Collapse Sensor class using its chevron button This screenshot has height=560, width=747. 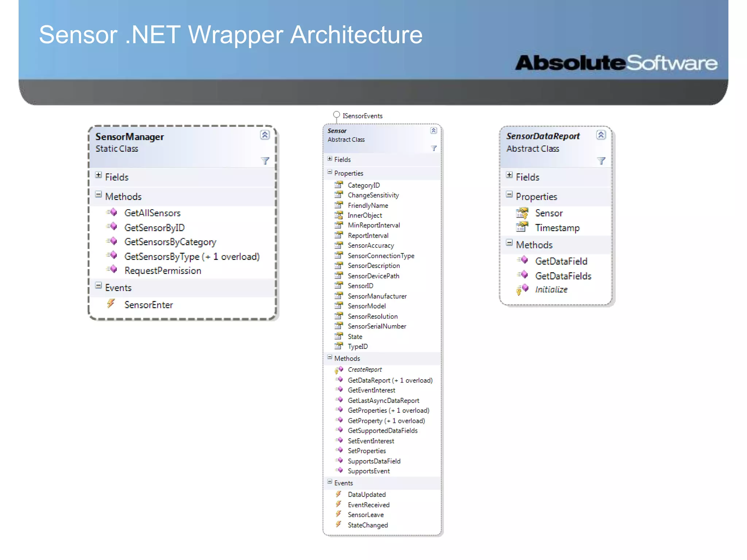(433, 131)
